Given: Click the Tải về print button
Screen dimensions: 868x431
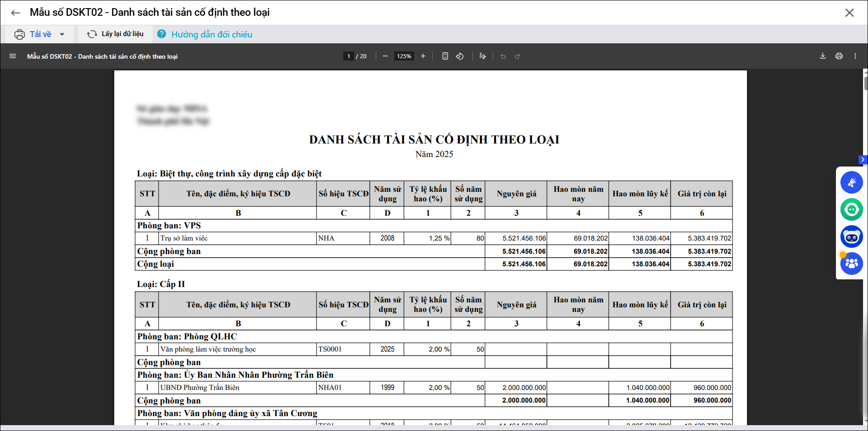Looking at the screenshot, I should coord(33,34).
